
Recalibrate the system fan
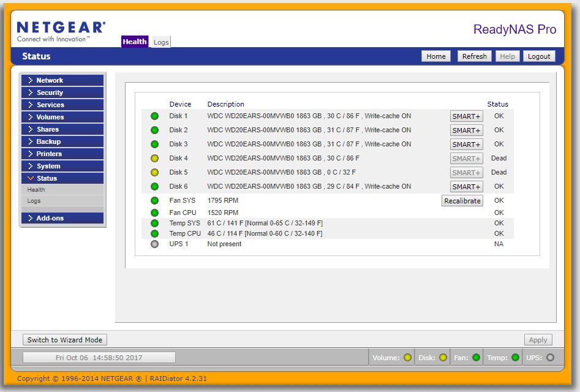[x=462, y=201]
